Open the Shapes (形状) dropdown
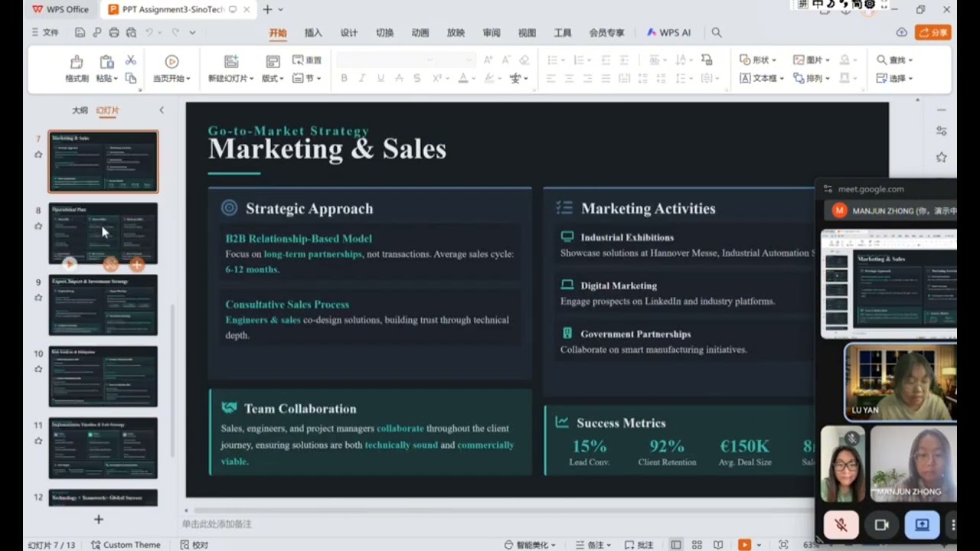 (x=758, y=60)
